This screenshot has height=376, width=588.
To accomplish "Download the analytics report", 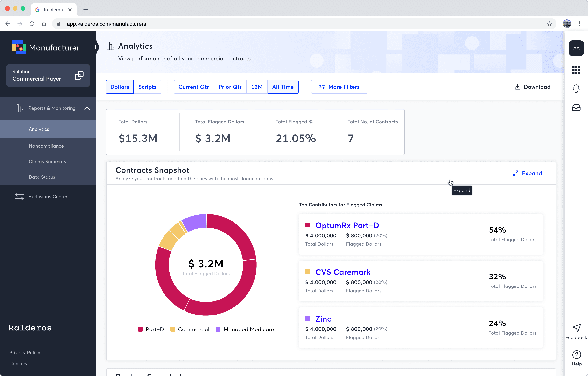I will pyautogui.click(x=532, y=87).
